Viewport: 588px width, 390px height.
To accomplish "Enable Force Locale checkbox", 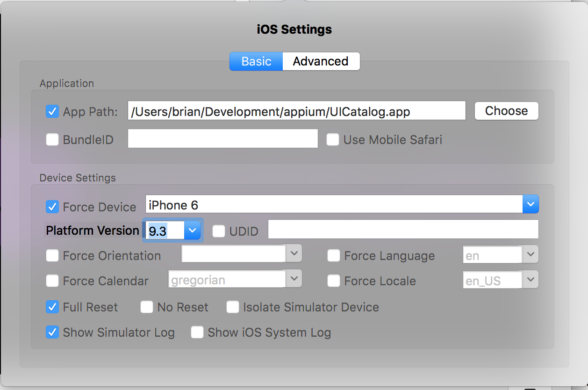I will [334, 281].
